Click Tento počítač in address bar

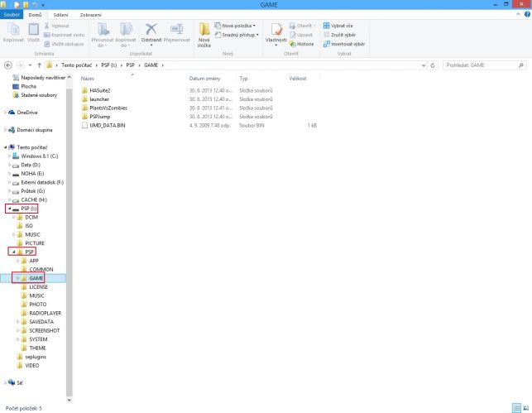pyautogui.click(x=77, y=65)
